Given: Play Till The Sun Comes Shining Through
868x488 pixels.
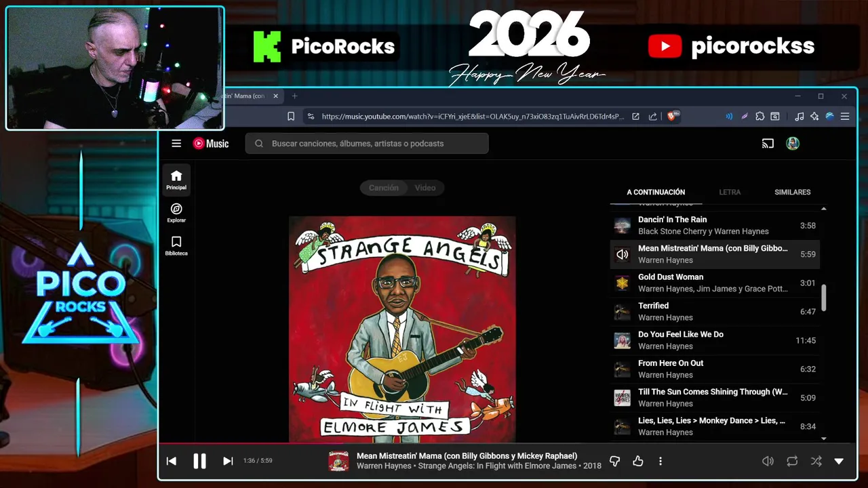Looking at the screenshot, I should pos(715,398).
